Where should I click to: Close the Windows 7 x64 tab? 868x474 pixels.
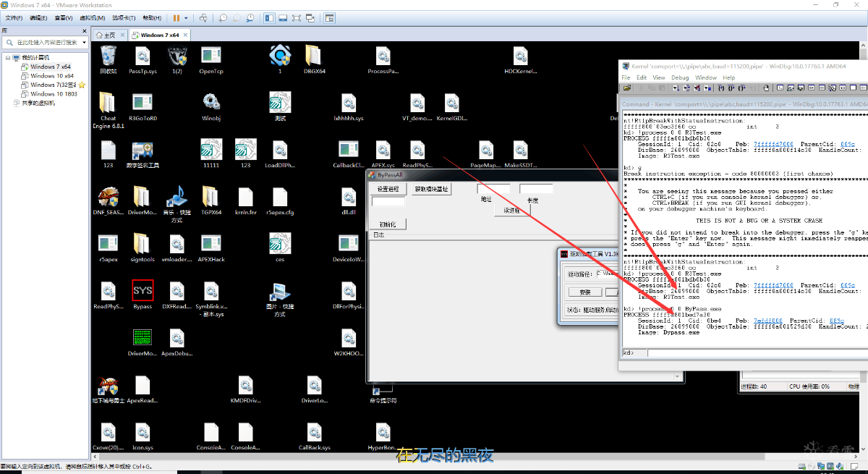coord(187,35)
